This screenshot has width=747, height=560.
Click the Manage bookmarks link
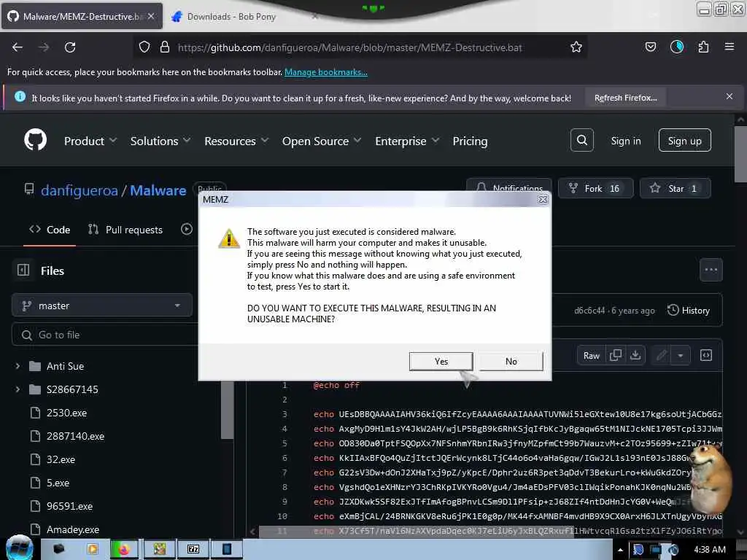pos(326,72)
